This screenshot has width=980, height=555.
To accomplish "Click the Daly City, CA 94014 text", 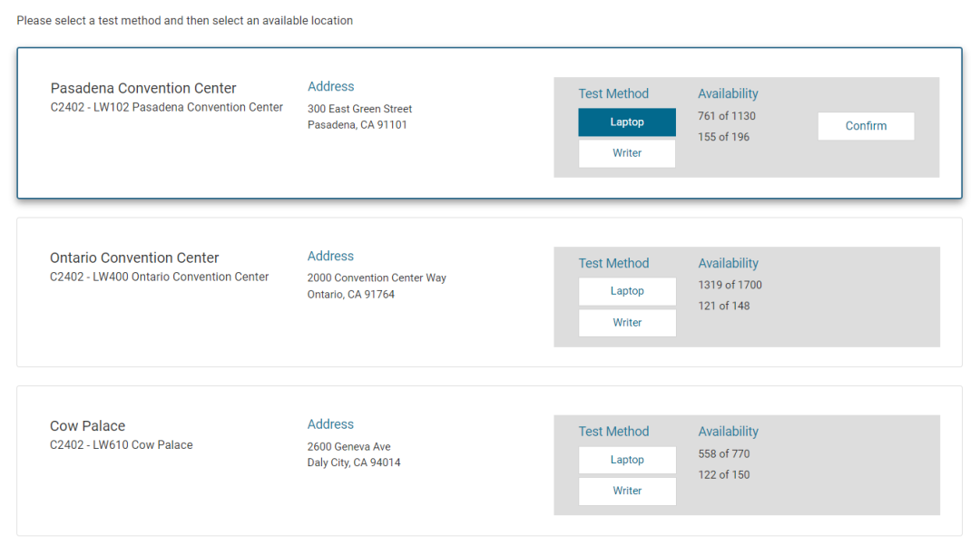I will [x=354, y=462].
